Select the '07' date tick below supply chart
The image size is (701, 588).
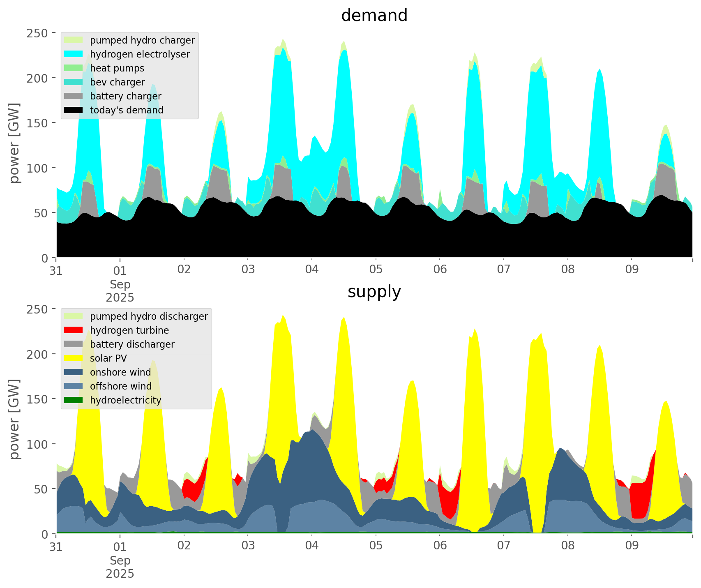503,546
